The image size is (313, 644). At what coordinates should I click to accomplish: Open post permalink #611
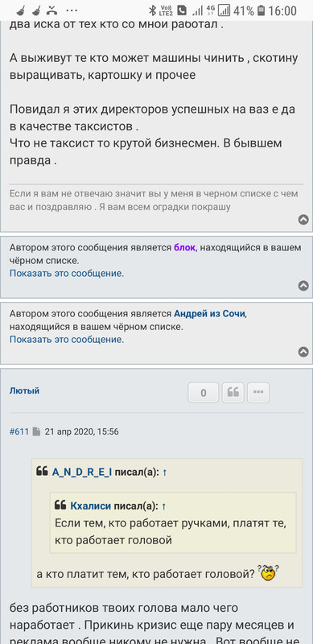[19, 431]
